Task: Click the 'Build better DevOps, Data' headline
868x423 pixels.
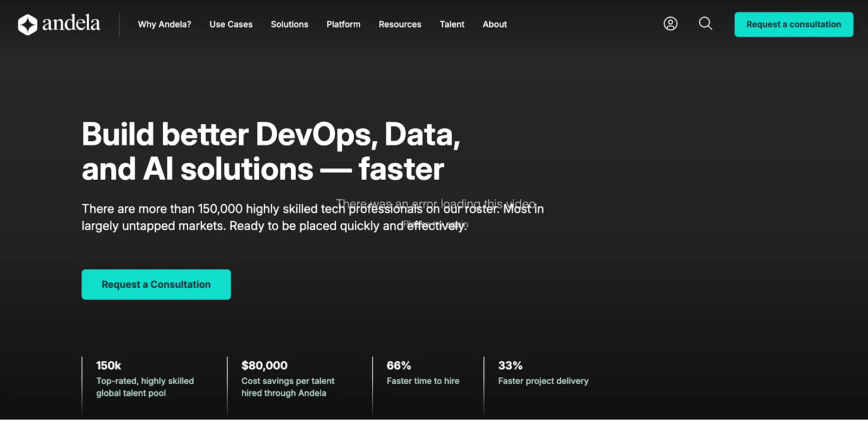Action: pos(271,151)
